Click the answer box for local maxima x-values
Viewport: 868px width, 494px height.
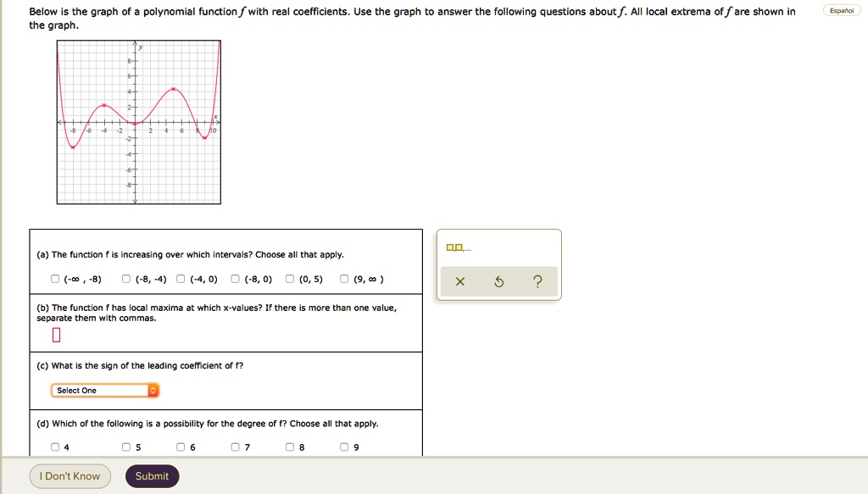[x=56, y=335]
